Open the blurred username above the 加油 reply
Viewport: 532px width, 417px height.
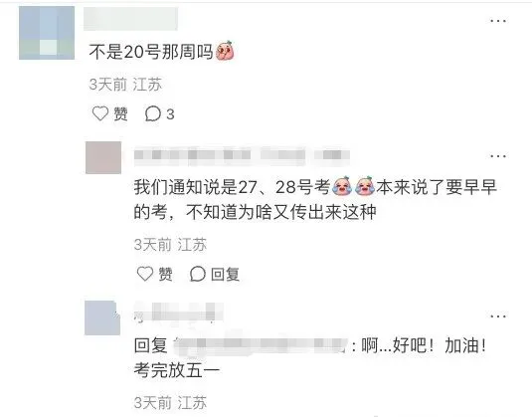tap(178, 313)
